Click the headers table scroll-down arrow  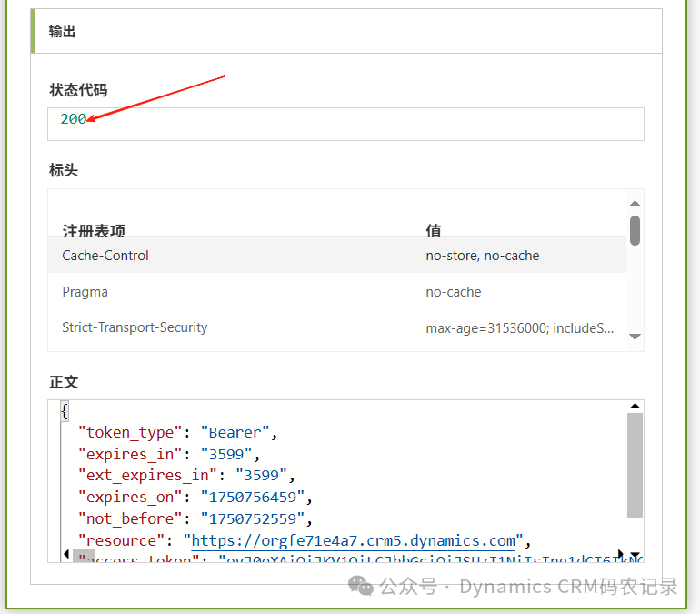[635, 337]
